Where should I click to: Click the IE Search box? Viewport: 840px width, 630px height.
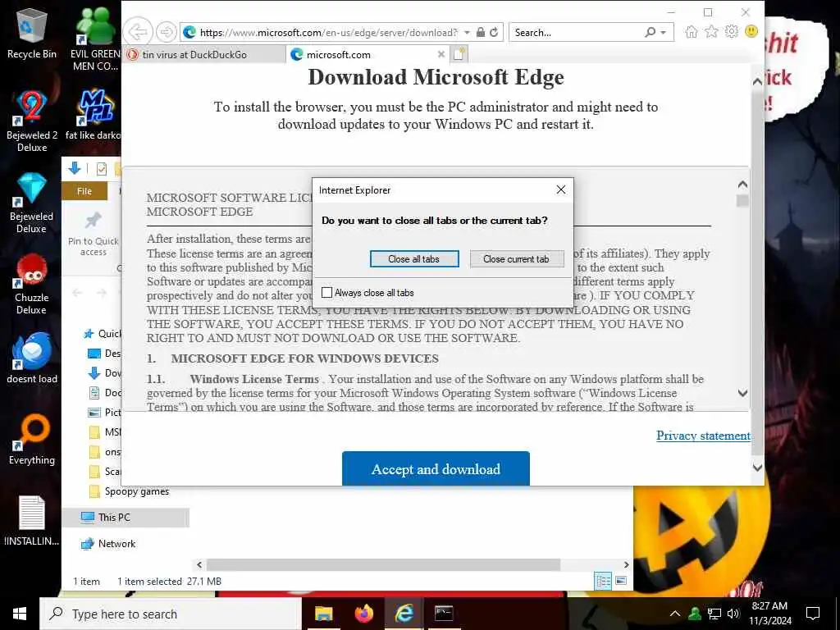click(x=577, y=33)
